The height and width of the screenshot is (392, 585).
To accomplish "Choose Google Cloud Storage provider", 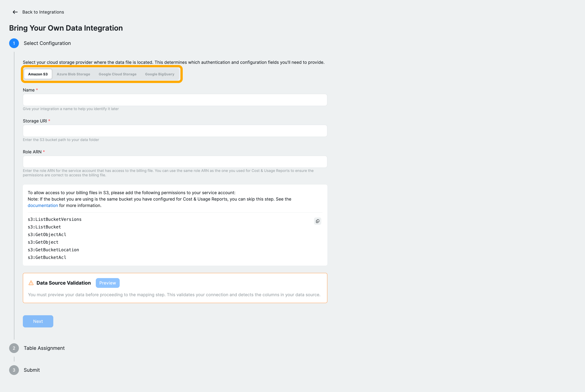I will point(117,74).
